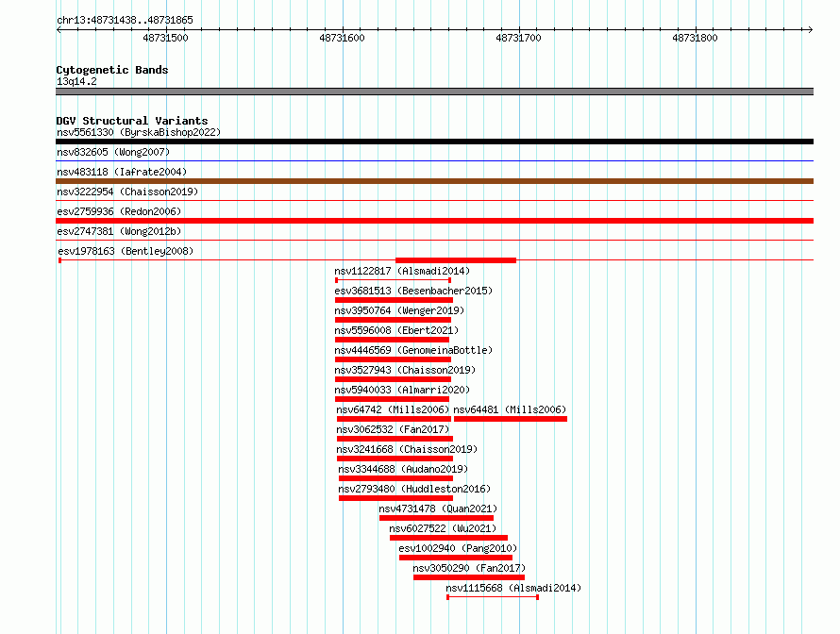Viewport: 840px width, 634px height.
Task: Open nsv3527943 (Chaisson2019) label
Action: pyautogui.click(x=405, y=370)
